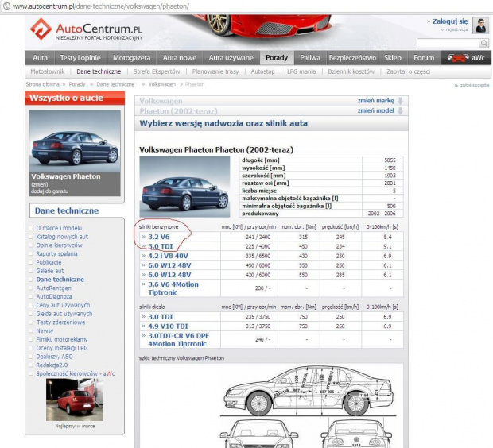
Task: Open Katalog nowych aut sidebar link
Action: click(x=62, y=237)
